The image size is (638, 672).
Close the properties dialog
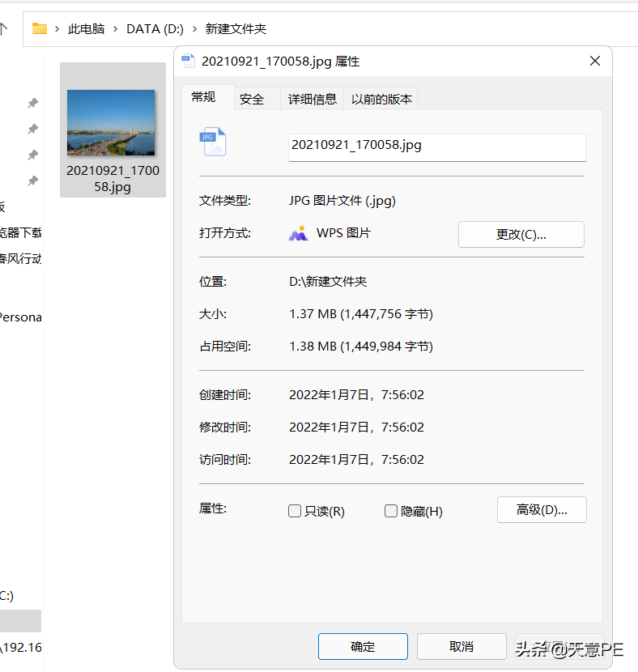(x=595, y=61)
